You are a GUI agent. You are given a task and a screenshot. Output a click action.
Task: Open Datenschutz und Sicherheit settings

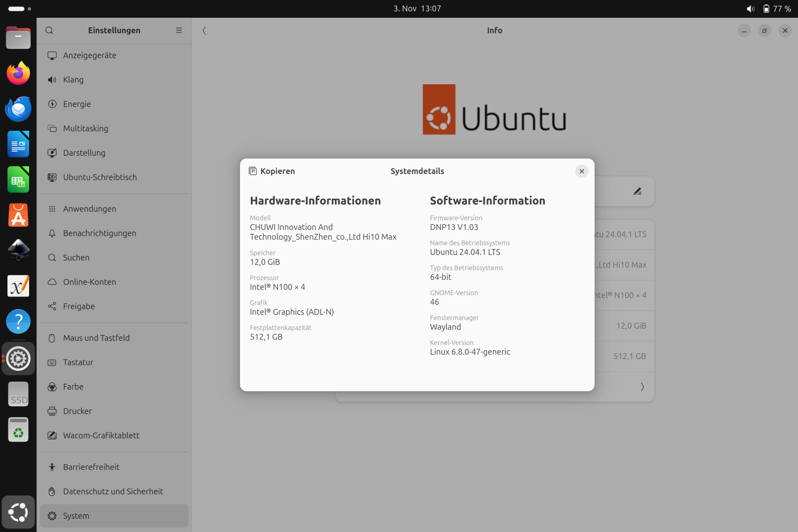tap(114, 492)
